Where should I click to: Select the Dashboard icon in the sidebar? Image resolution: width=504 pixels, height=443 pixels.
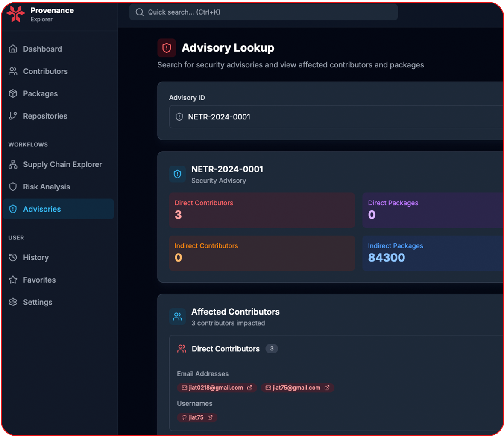(13, 49)
